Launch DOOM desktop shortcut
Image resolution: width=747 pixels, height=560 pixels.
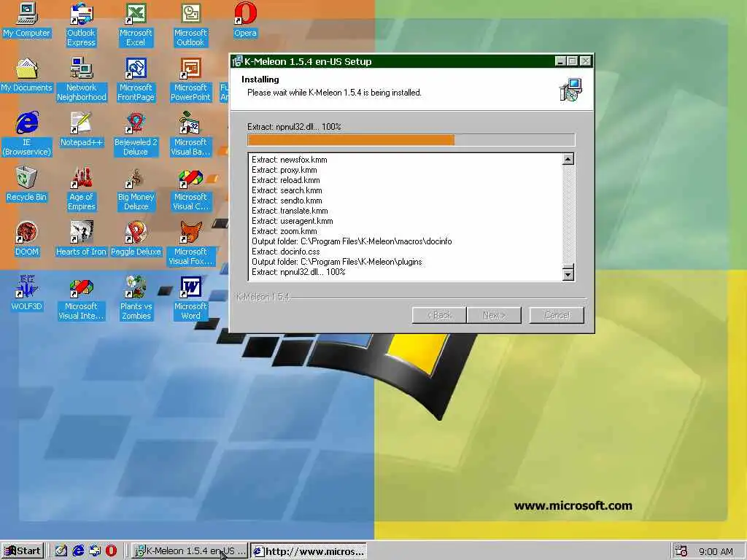pos(27,239)
